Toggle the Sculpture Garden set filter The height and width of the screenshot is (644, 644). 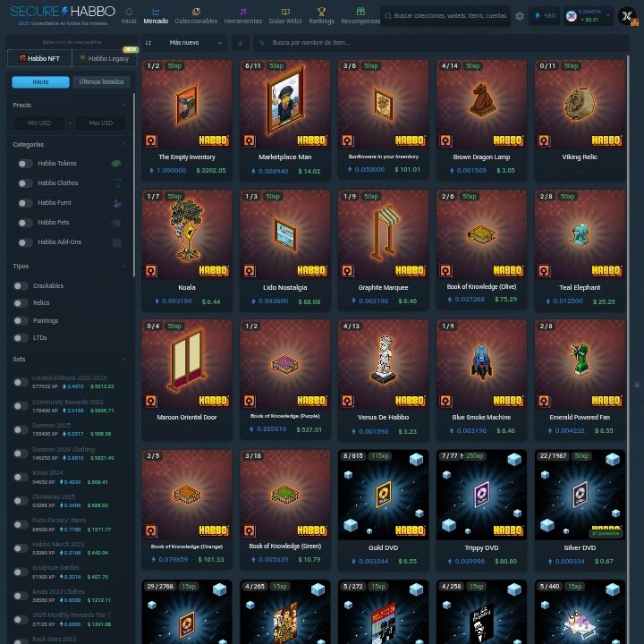[x=21, y=572]
